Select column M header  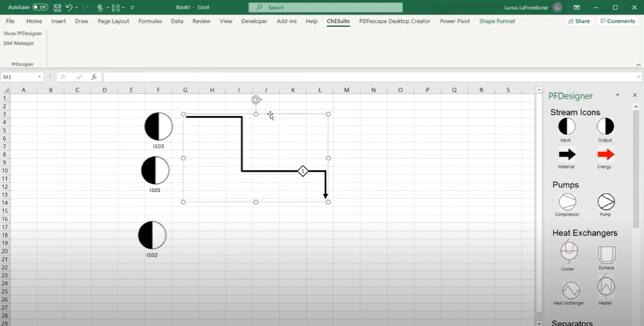pyautogui.click(x=347, y=90)
